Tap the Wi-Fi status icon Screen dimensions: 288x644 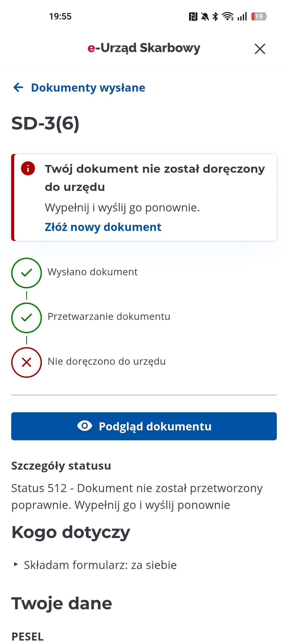pyautogui.click(x=228, y=17)
